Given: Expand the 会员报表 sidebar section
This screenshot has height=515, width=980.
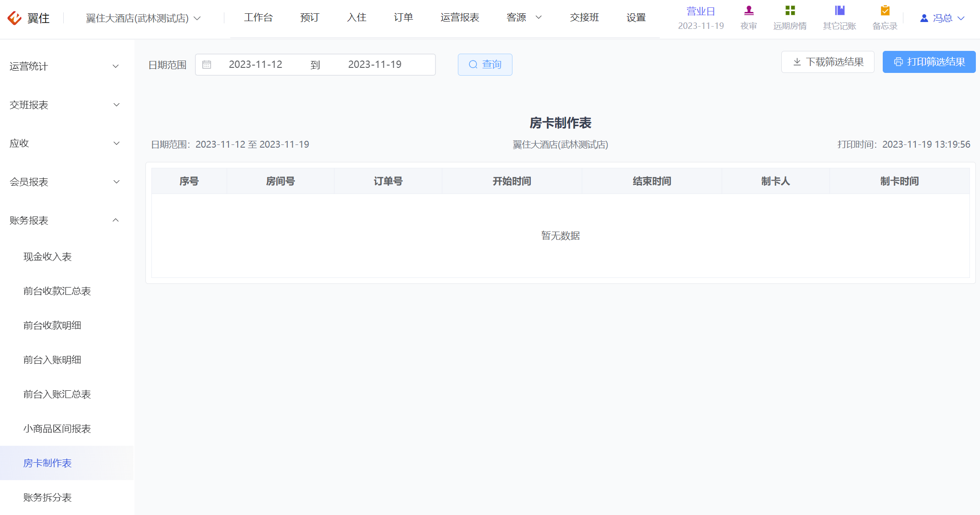Looking at the screenshot, I should click(65, 182).
